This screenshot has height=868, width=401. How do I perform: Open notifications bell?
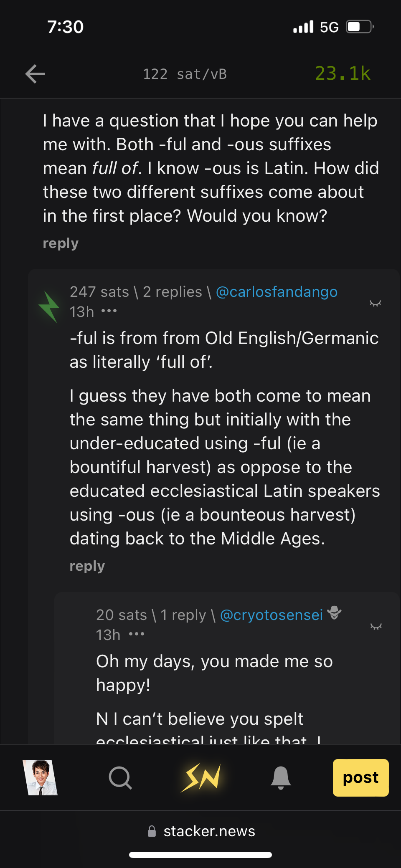point(281,778)
